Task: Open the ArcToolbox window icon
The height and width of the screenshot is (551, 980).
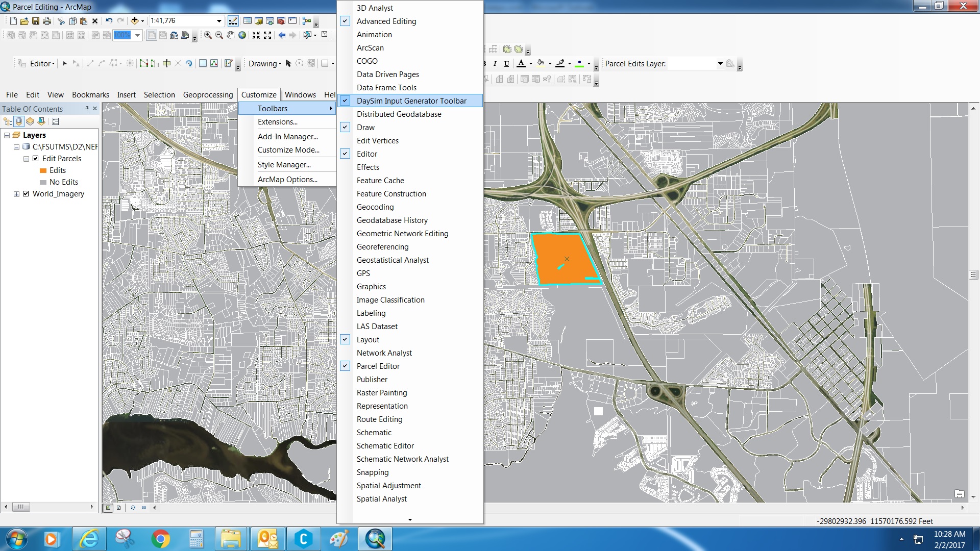Action: [x=281, y=21]
